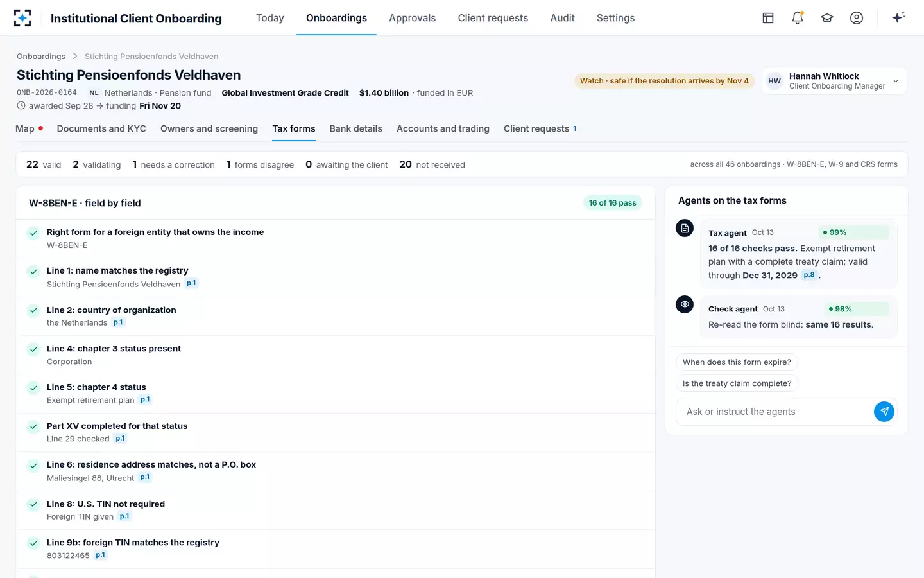Click the Onboardings breadcrumb link
This screenshot has width=924, height=578.
coord(41,57)
